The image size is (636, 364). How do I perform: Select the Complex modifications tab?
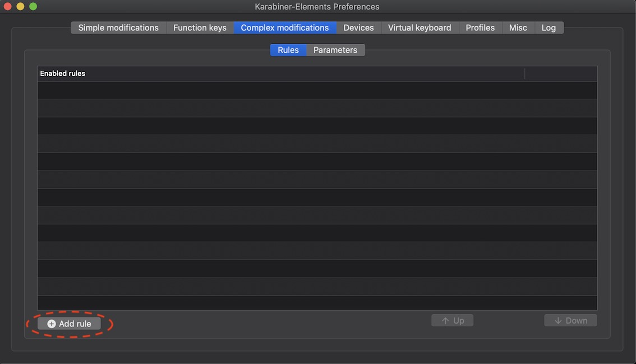coord(285,27)
